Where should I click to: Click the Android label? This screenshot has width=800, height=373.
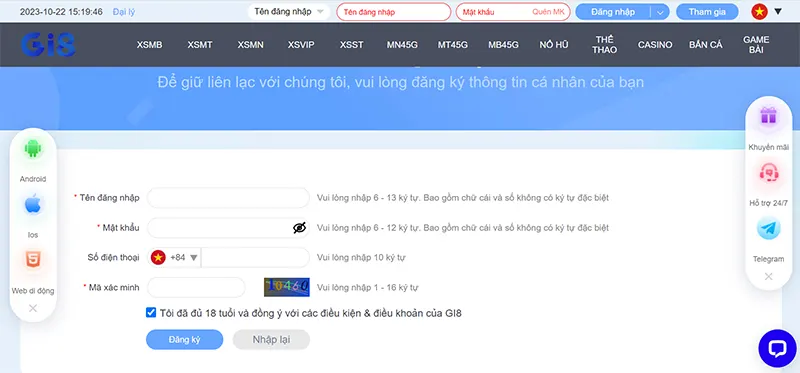click(33, 179)
